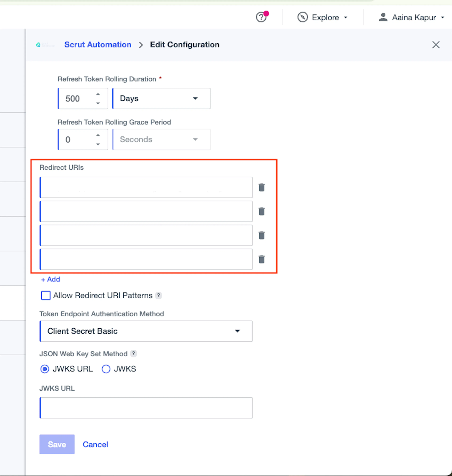This screenshot has width=452, height=476.
Task: Focus the second Redirect URI field
Action: point(146,211)
